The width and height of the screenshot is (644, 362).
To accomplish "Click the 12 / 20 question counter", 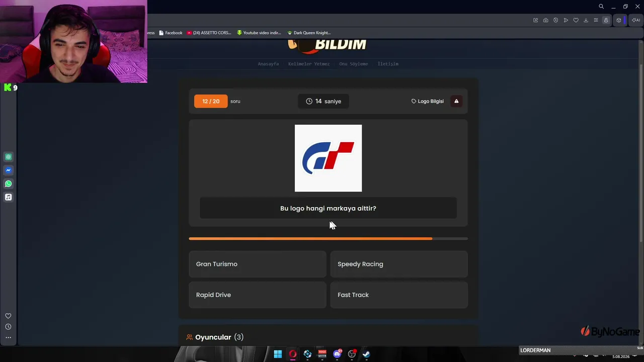I will coord(211,101).
